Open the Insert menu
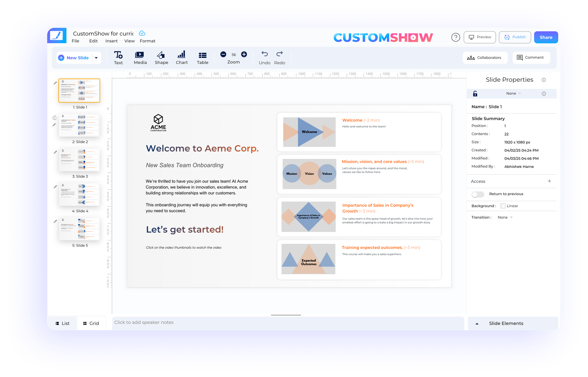Image resolution: width=588 pixels, height=377 pixels. pyautogui.click(x=111, y=41)
